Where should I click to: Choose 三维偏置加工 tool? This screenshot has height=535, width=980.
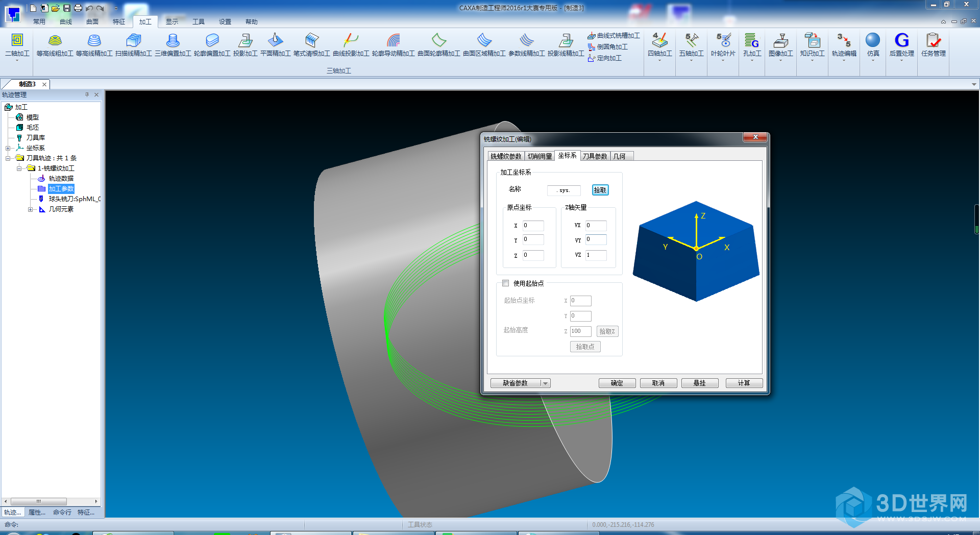coord(173,45)
